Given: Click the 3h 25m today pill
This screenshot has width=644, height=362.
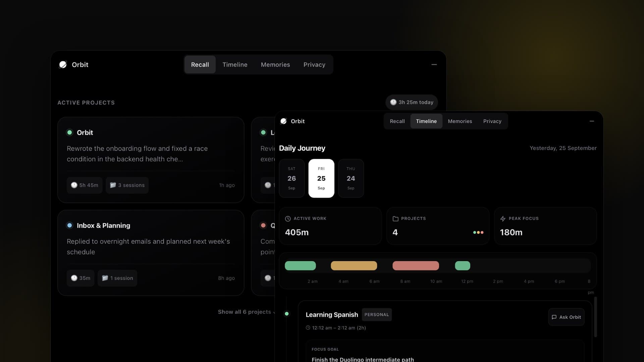Looking at the screenshot, I should [412, 102].
